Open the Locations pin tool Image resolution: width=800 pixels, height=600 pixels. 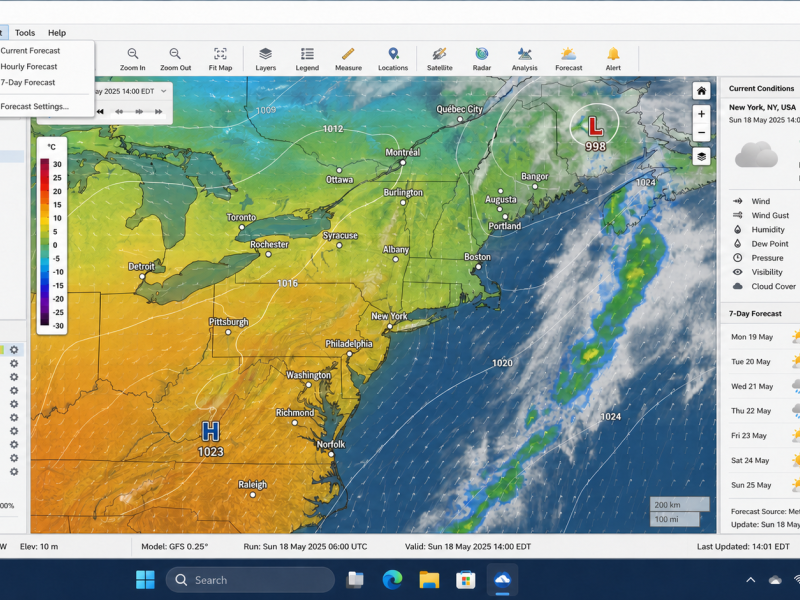pyautogui.click(x=393, y=59)
